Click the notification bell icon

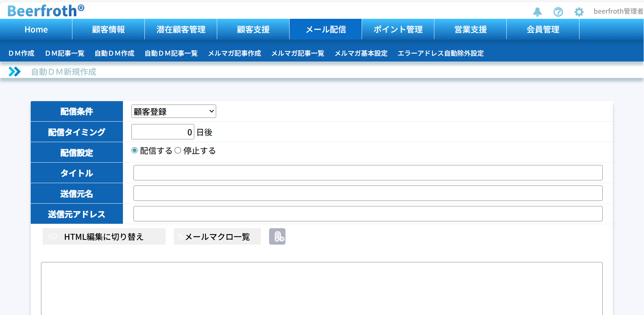(537, 12)
